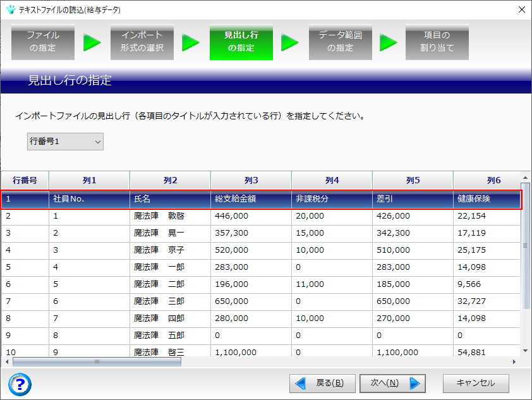This screenshot has height=400, width=532.
Task: Close the テキストファイルの読込 dialog window
Action: point(521,9)
